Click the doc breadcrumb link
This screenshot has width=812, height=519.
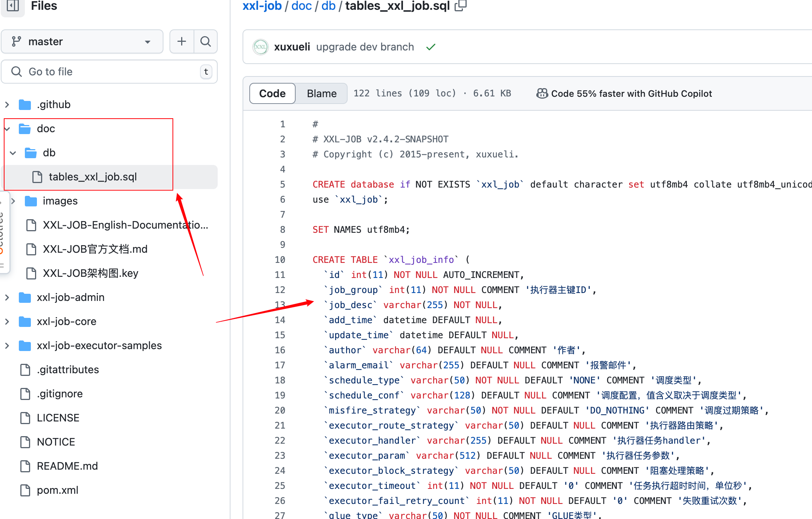tap(302, 6)
